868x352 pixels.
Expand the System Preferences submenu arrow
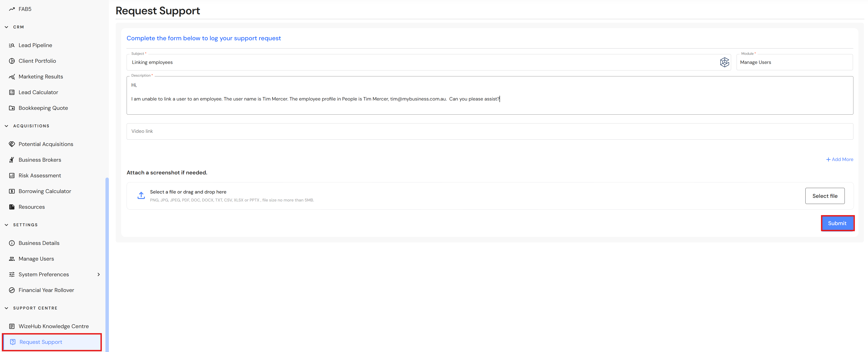pos(98,274)
